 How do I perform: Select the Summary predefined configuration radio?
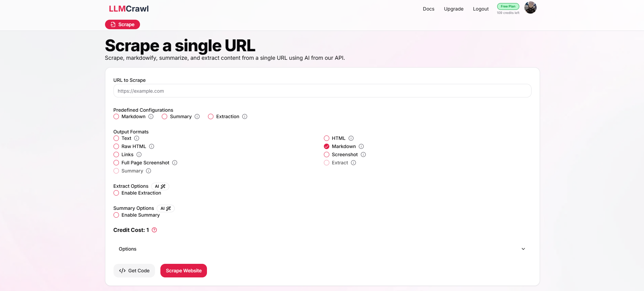[164, 116]
